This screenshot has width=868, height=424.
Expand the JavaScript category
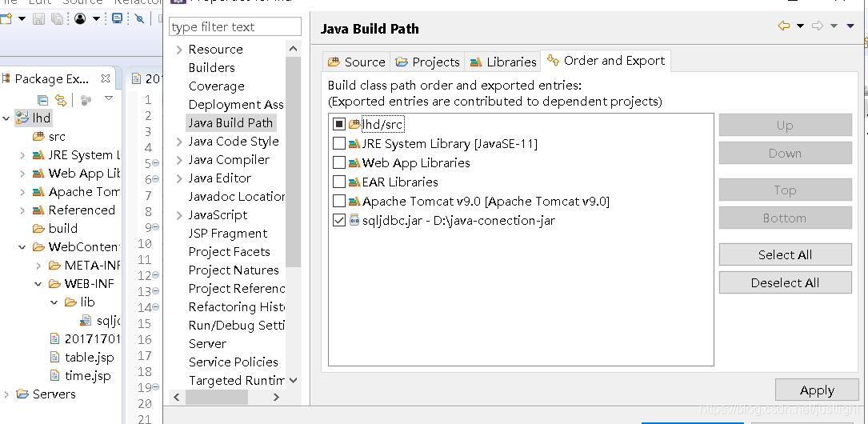pyautogui.click(x=179, y=215)
